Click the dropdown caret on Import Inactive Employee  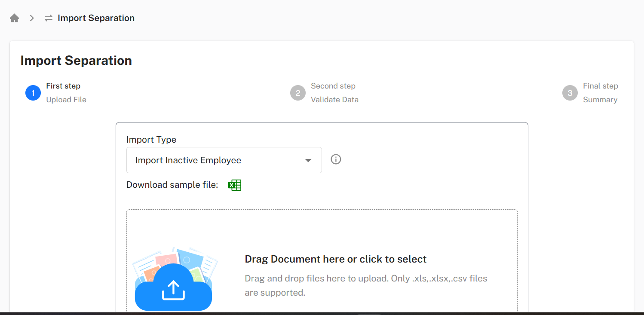coord(308,160)
